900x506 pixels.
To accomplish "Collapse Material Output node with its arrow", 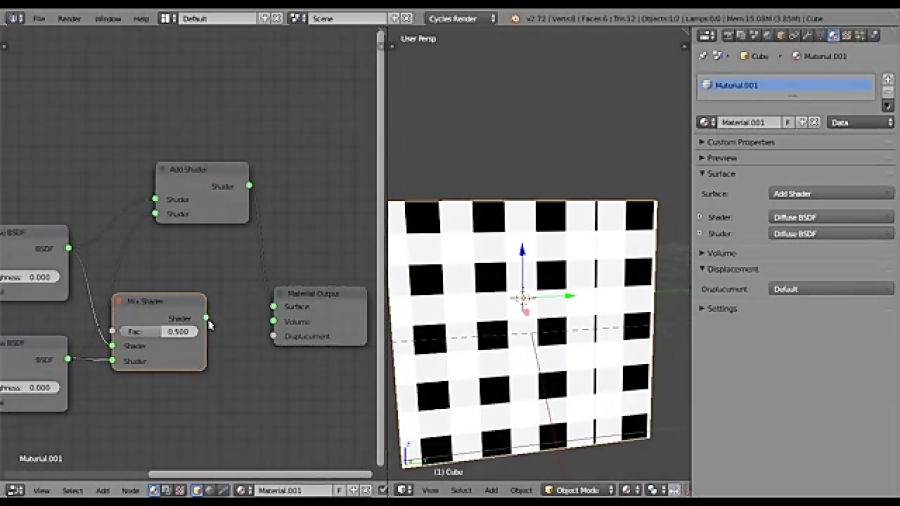I will pos(281,294).
